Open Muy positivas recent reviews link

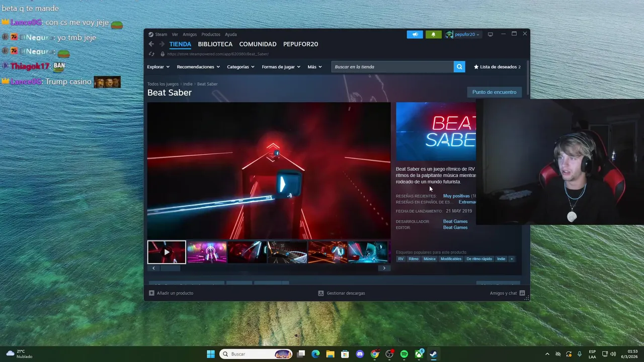[456, 196]
